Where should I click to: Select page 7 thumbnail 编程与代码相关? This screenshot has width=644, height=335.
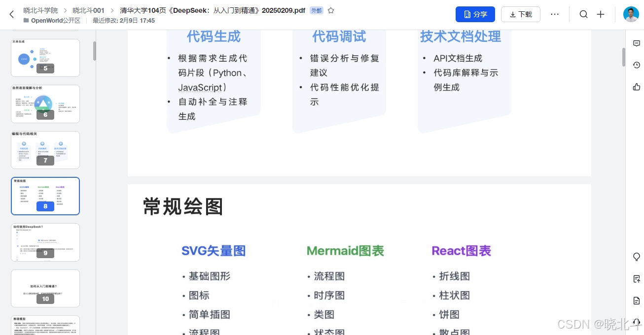pos(45,150)
